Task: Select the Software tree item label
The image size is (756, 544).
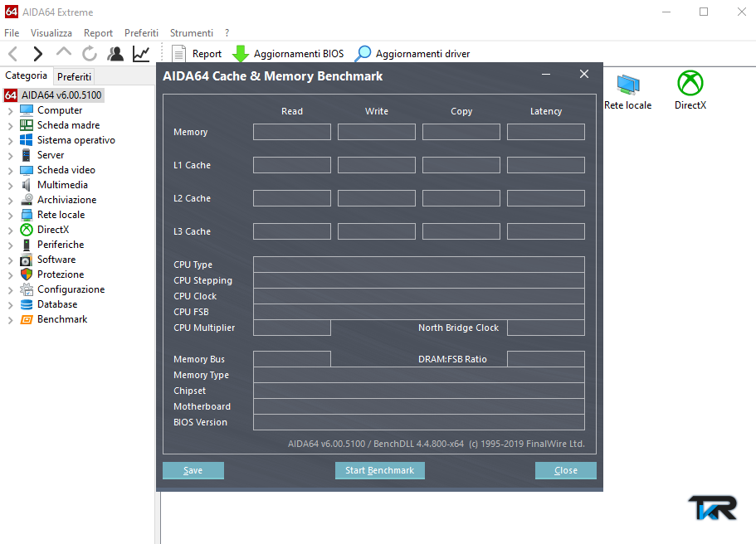Action: (56, 260)
